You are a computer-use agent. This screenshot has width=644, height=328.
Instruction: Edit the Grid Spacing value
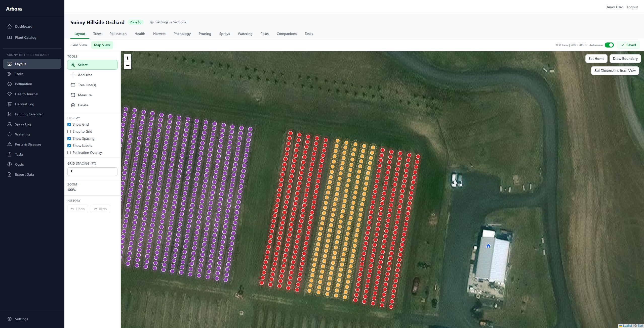[92, 172]
